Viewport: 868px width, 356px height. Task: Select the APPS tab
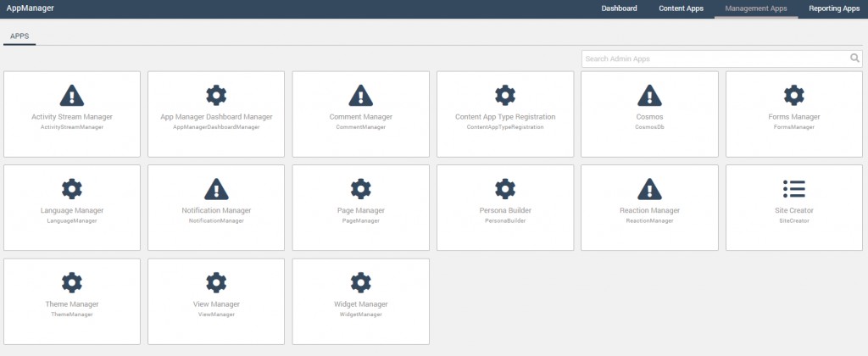(x=19, y=37)
